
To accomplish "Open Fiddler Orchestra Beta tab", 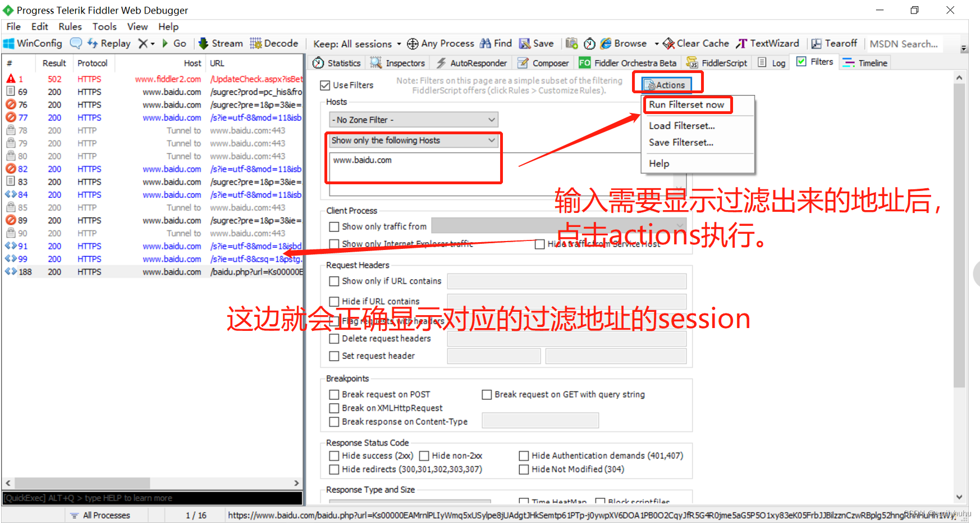I will [628, 63].
